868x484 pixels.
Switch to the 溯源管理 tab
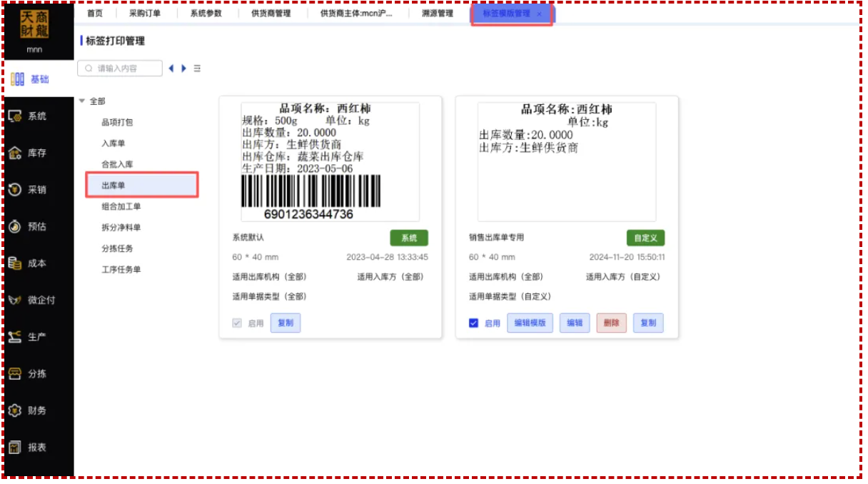click(438, 13)
